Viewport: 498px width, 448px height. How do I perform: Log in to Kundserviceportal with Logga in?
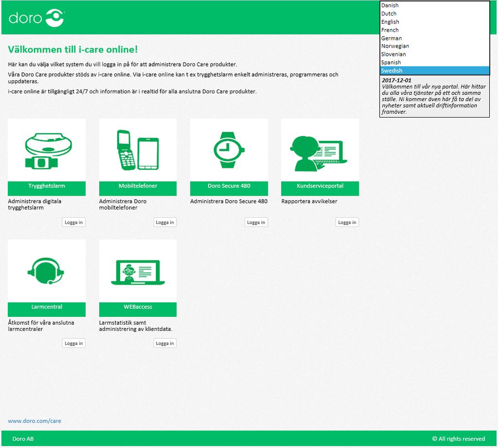coord(347,223)
